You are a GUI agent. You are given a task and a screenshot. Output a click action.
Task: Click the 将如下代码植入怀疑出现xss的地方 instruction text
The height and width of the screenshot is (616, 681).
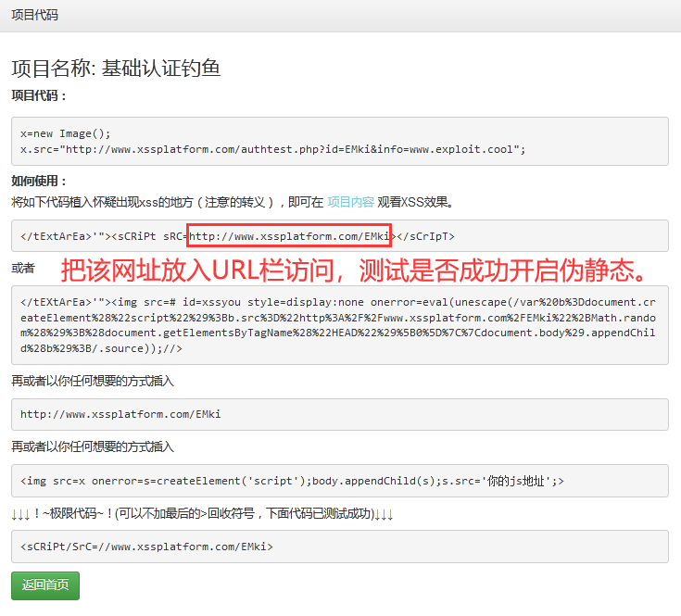click(233, 202)
